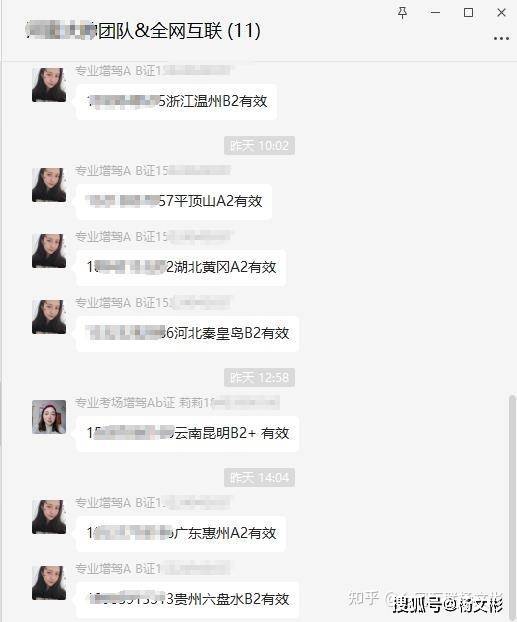Click the group title 团队&全网互联 (11)
The image size is (517, 622).
coord(143,31)
